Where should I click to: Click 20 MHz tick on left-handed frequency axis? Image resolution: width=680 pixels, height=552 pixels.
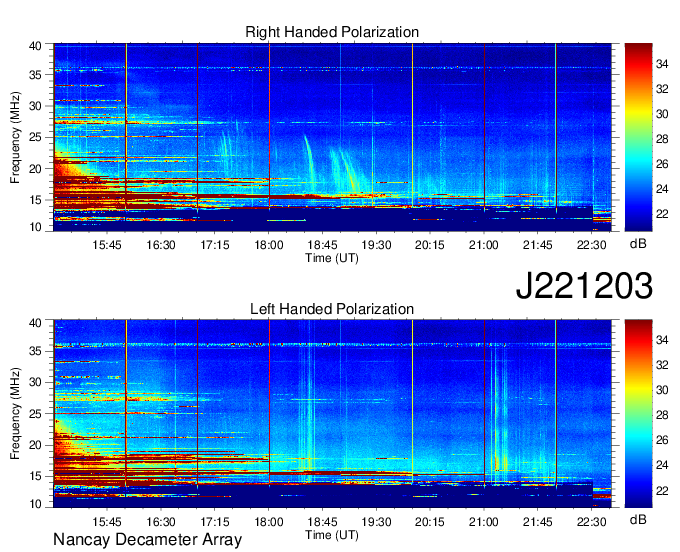[35, 445]
